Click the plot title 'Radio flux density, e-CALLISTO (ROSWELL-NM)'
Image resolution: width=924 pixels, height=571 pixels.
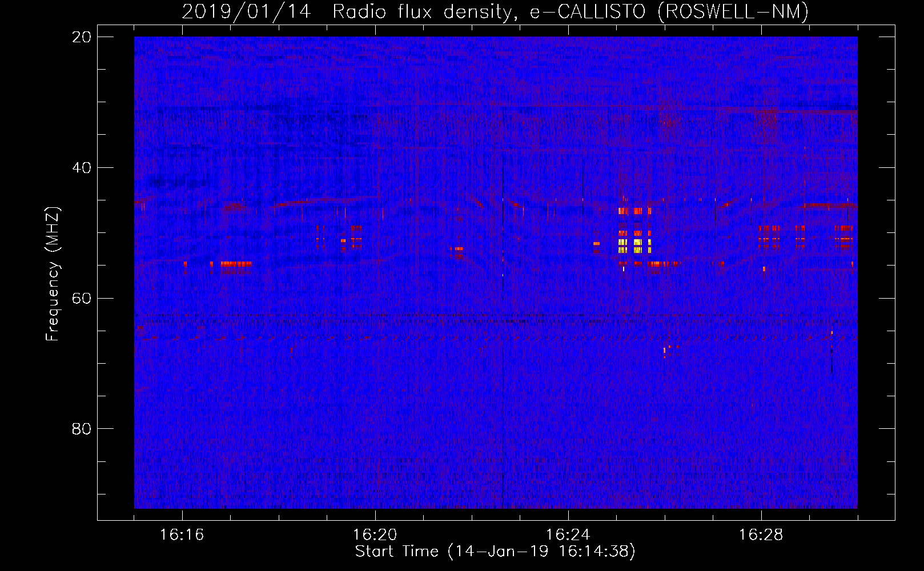[x=571, y=11]
